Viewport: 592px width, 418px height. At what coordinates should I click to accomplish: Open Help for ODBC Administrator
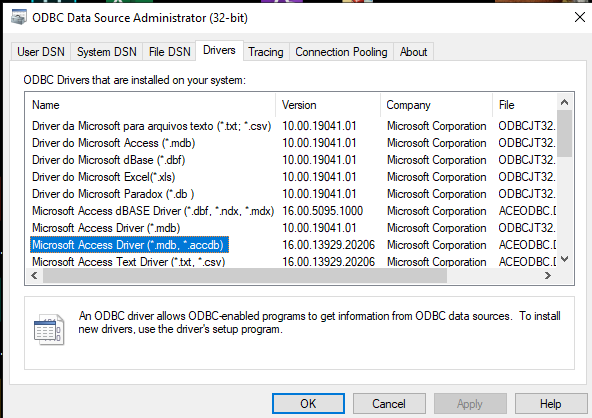click(551, 404)
